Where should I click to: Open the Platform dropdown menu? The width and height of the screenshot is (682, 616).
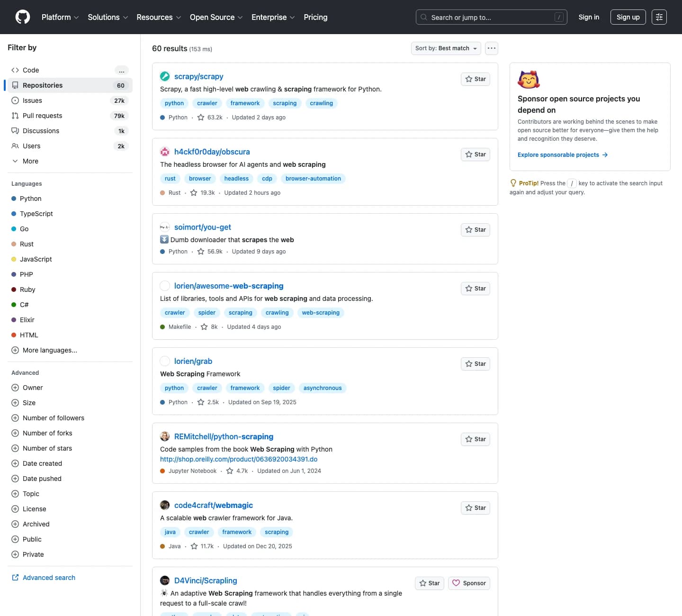60,17
